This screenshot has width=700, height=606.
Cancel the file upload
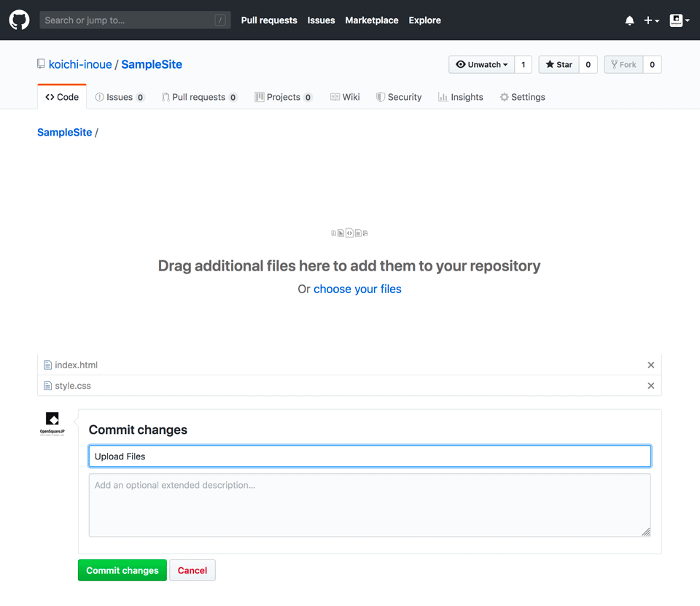[192, 570]
